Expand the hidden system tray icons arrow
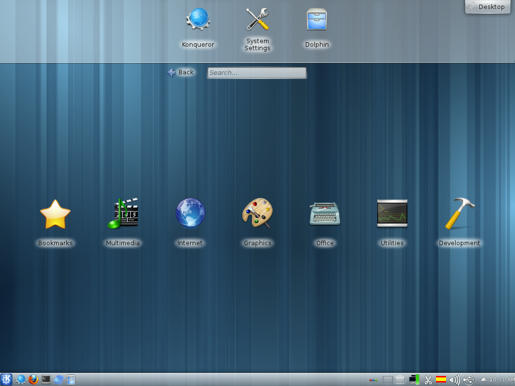This screenshot has height=386, width=515. click(484, 379)
